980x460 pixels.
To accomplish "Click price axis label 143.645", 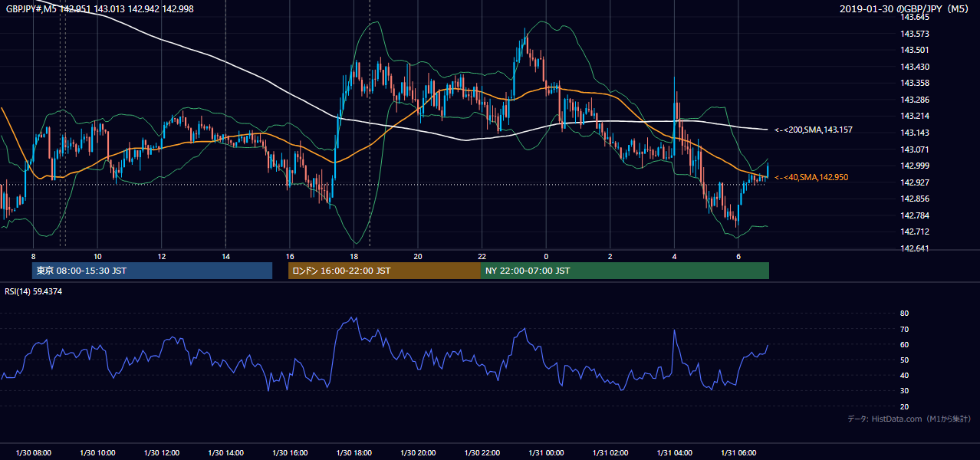I will coord(915,17).
